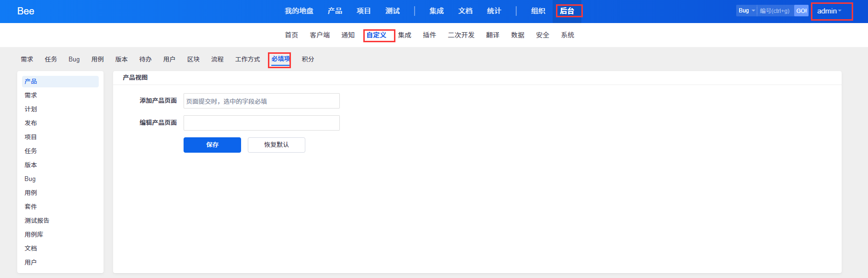The image size is (868, 278).
Task: Open the 客户端 submenu item
Action: 320,35
